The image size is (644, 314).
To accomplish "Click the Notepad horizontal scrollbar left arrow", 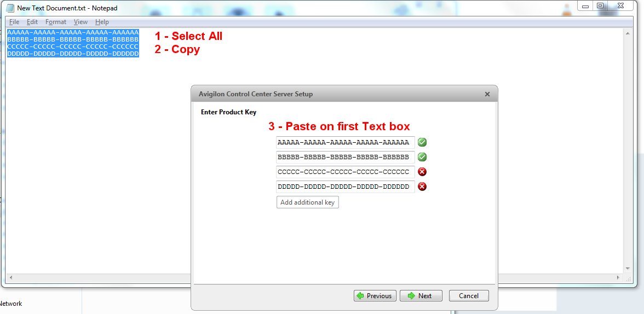I will coord(11,278).
